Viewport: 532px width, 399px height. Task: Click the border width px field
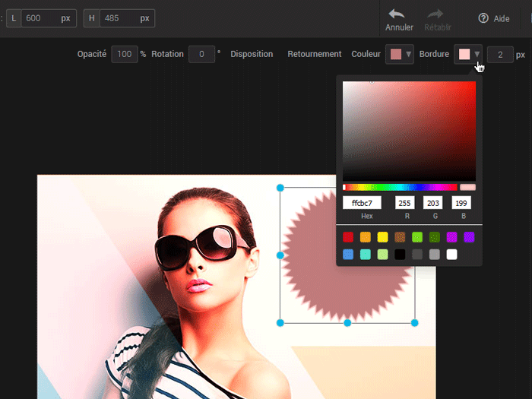(500, 55)
